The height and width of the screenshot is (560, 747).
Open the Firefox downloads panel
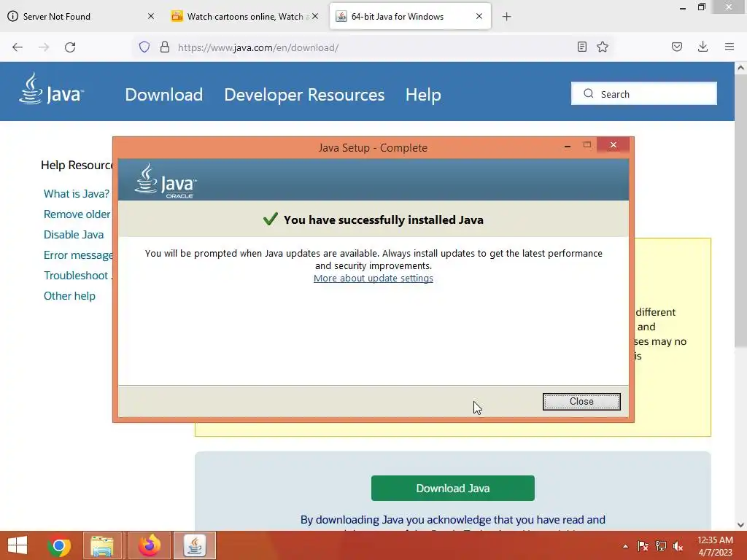pyautogui.click(x=703, y=47)
